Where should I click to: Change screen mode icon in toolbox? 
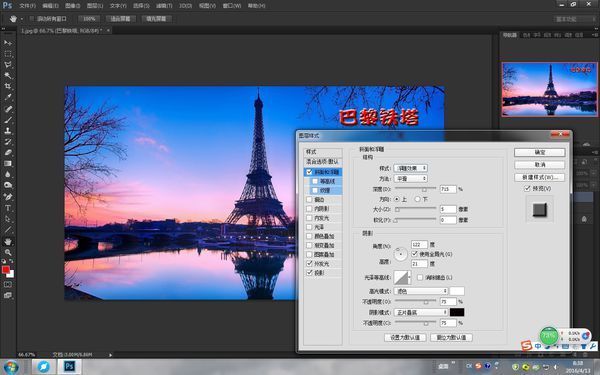8,295
